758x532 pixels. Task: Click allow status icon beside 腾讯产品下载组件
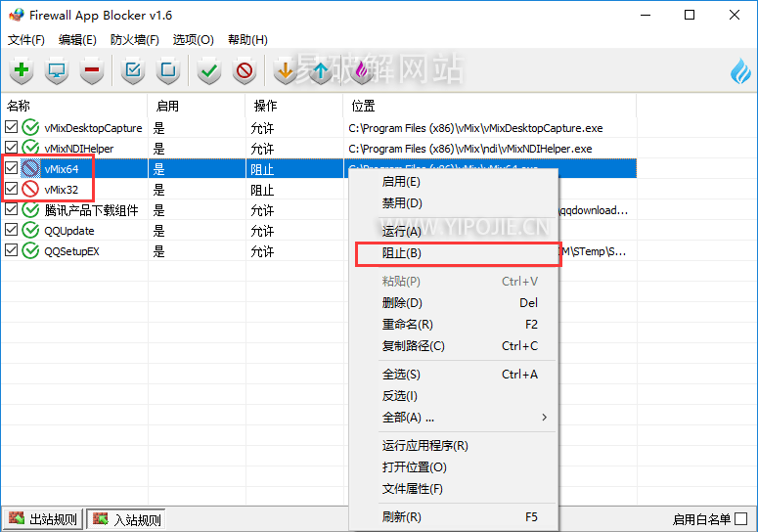[30, 209]
